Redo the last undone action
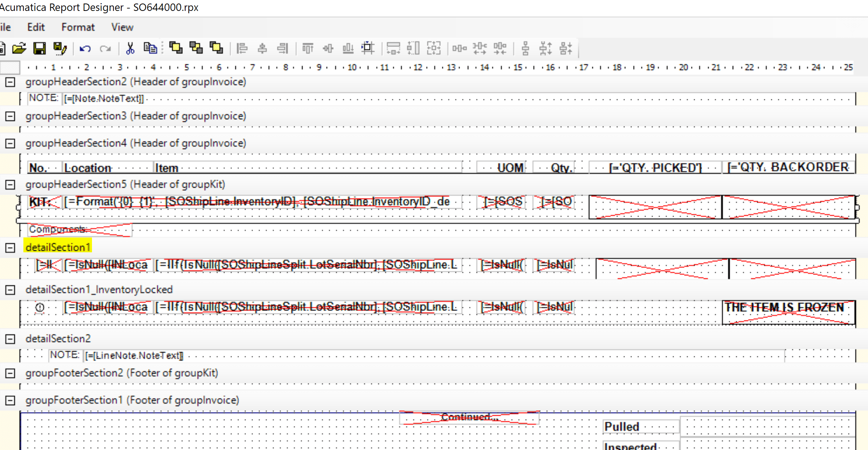 [x=104, y=48]
